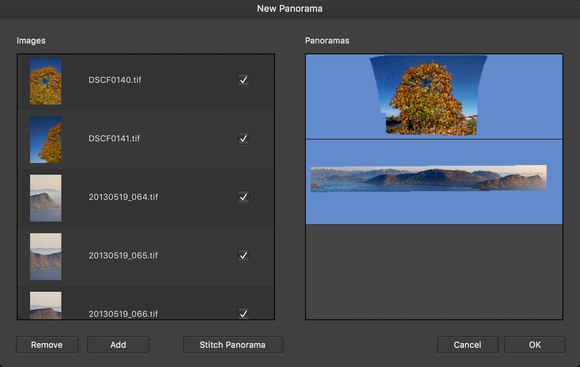580x367 pixels.
Task: Click the Add button
Action: 118,345
